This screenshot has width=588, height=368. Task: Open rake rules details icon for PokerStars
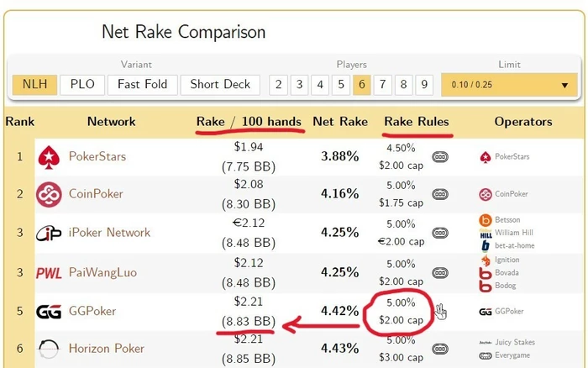click(x=440, y=157)
